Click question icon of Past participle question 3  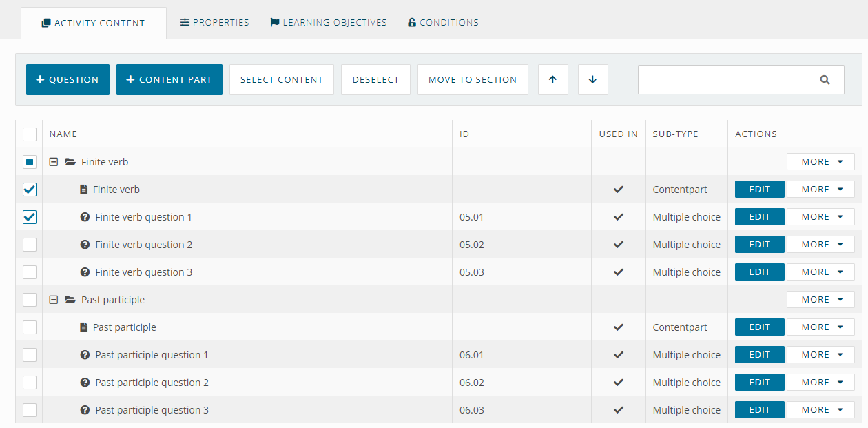[x=85, y=410]
